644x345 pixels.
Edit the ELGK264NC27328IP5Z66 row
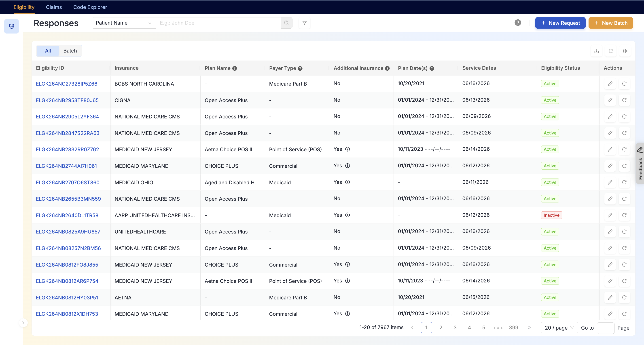point(610,84)
